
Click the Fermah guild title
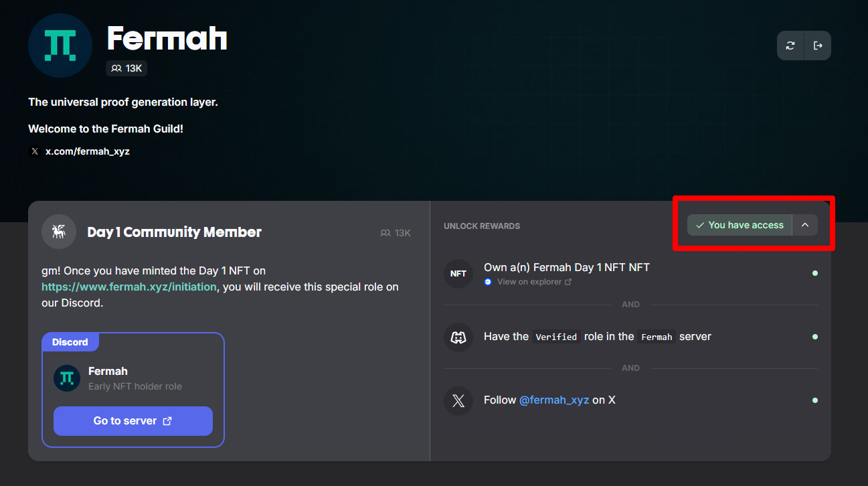click(167, 38)
